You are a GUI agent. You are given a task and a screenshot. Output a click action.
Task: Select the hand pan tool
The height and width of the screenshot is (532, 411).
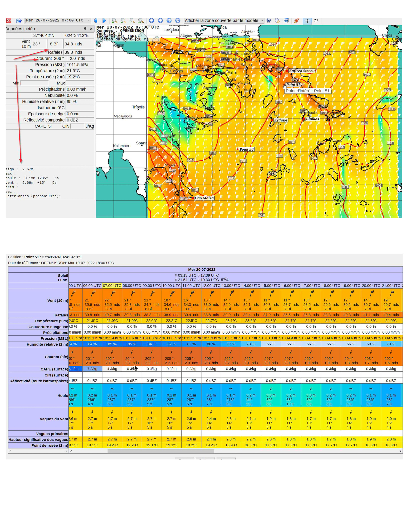316,21
